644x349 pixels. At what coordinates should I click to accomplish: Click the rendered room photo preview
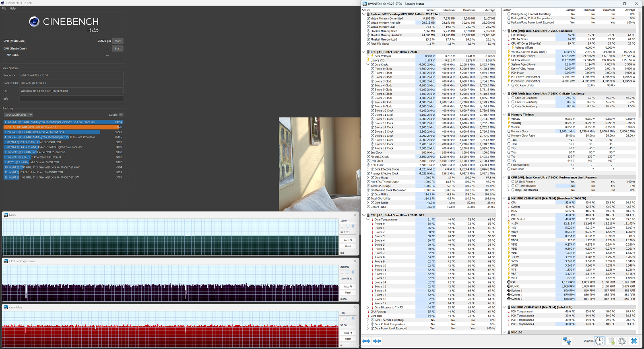coord(320,164)
